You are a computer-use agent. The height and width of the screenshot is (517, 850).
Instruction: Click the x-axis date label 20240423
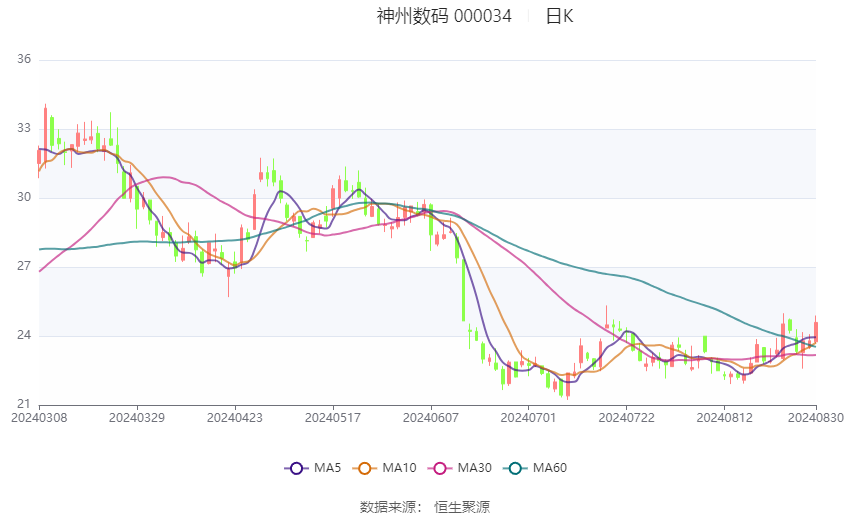[x=235, y=418]
